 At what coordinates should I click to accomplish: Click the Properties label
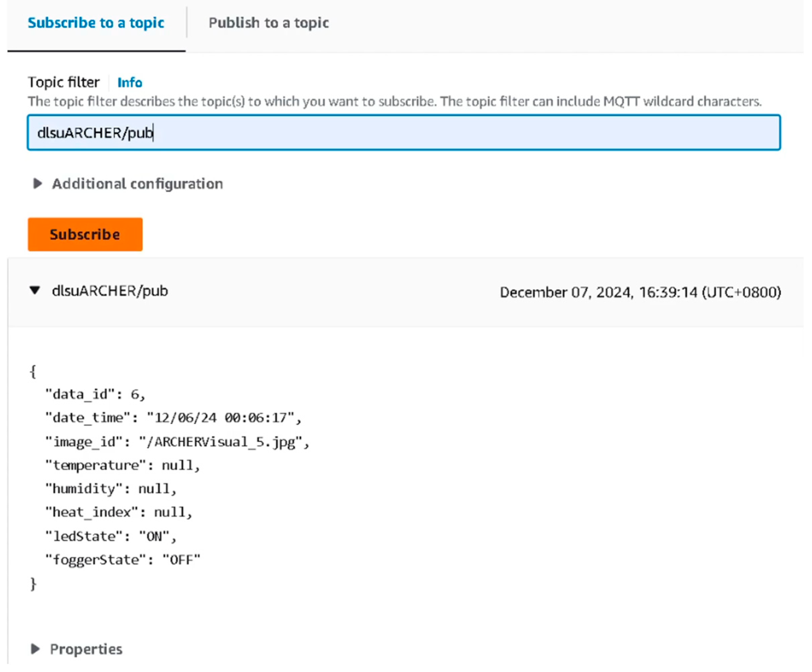click(86, 649)
